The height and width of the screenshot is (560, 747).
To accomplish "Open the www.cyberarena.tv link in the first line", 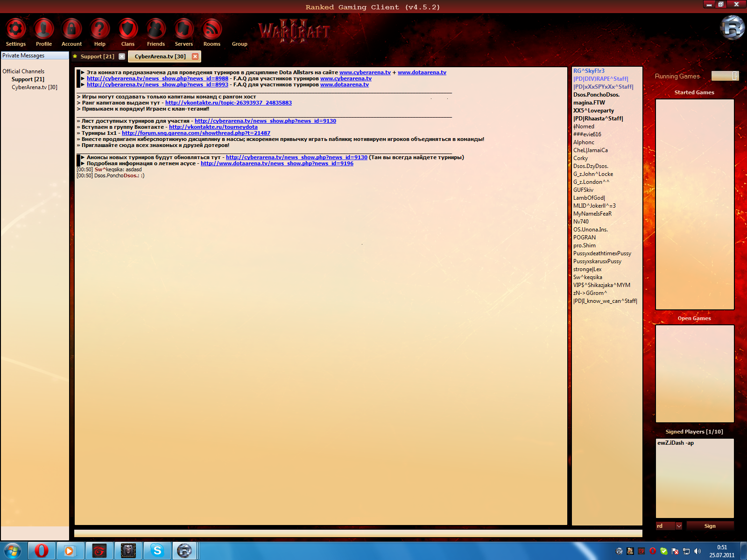I will click(x=365, y=72).
